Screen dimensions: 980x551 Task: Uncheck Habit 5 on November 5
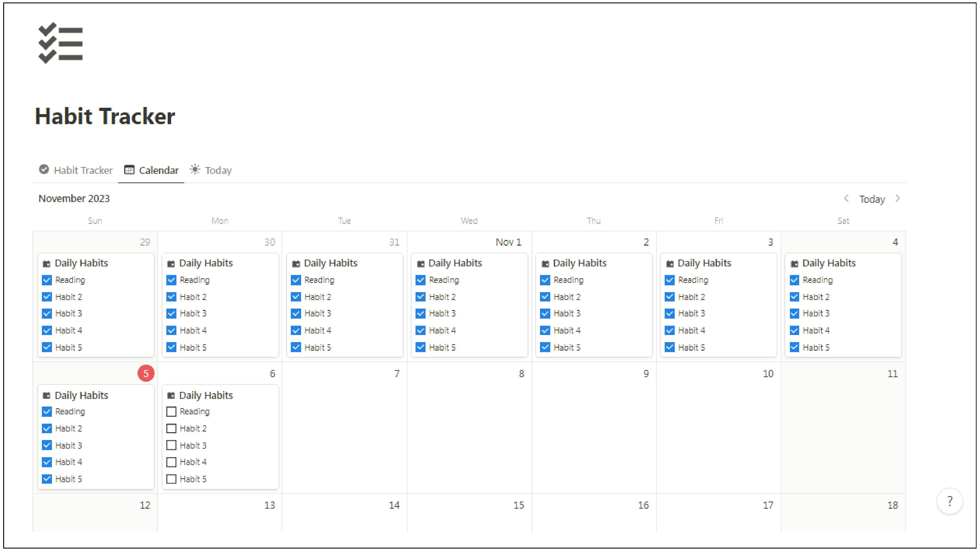47,479
